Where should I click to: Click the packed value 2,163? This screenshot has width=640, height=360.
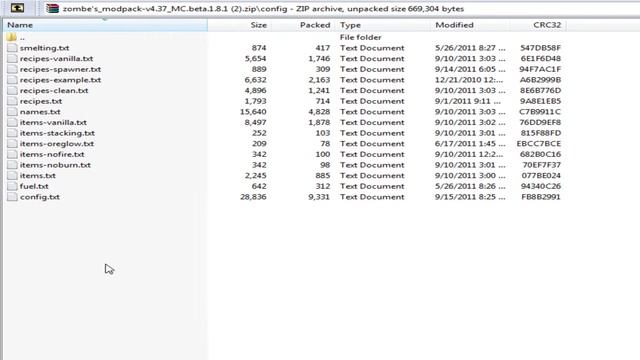(319, 80)
